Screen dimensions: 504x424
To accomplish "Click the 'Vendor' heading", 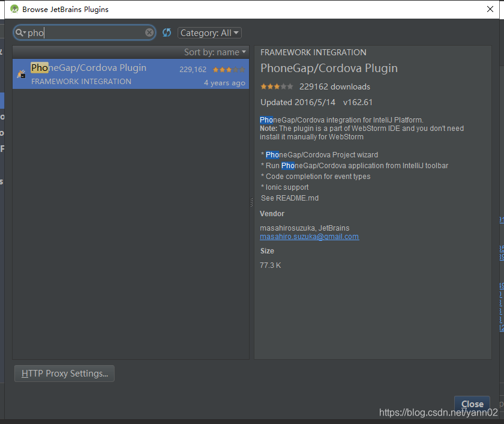I will tap(272, 214).
